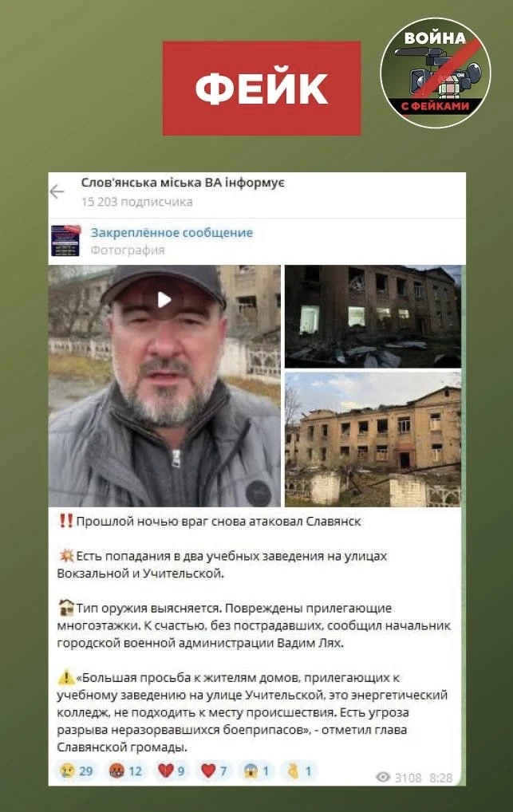
Task: Click the Война с фейками round logo
Action: click(436, 73)
